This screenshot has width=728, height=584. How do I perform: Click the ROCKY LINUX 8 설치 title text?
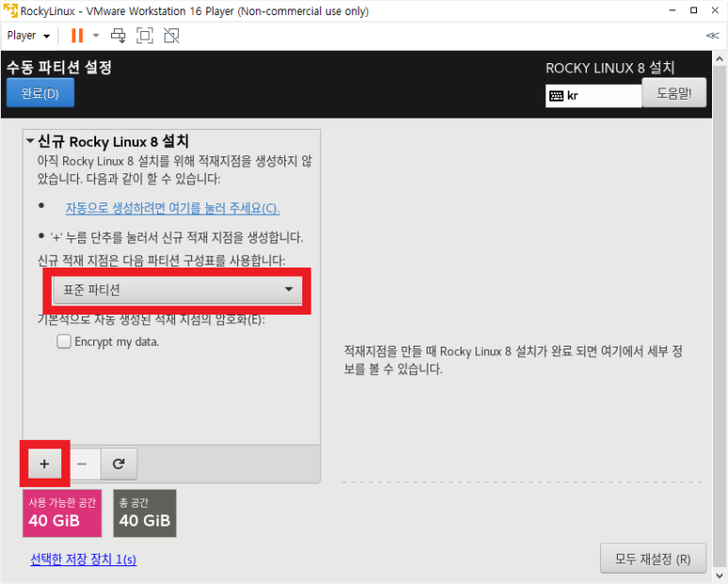[x=610, y=68]
